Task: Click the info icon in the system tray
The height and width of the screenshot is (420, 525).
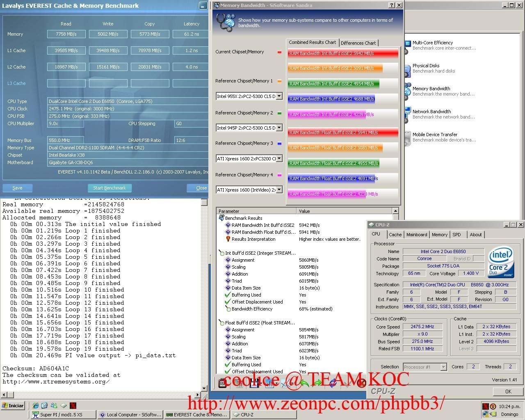Action: click(x=493, y=406)
